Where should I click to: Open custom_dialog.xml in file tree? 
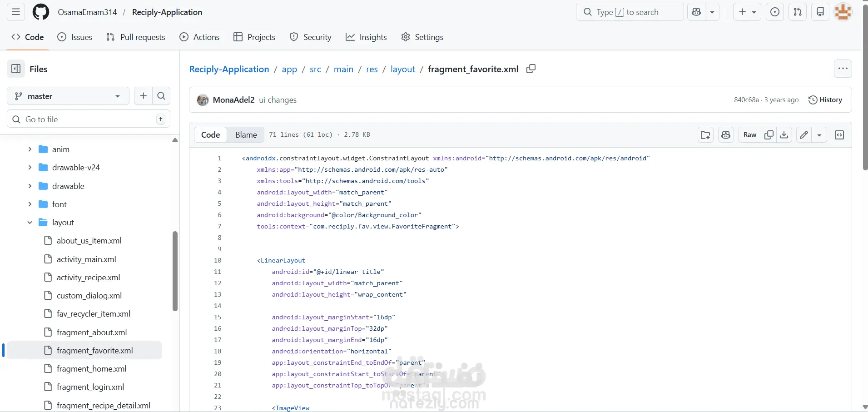[89, 295]
